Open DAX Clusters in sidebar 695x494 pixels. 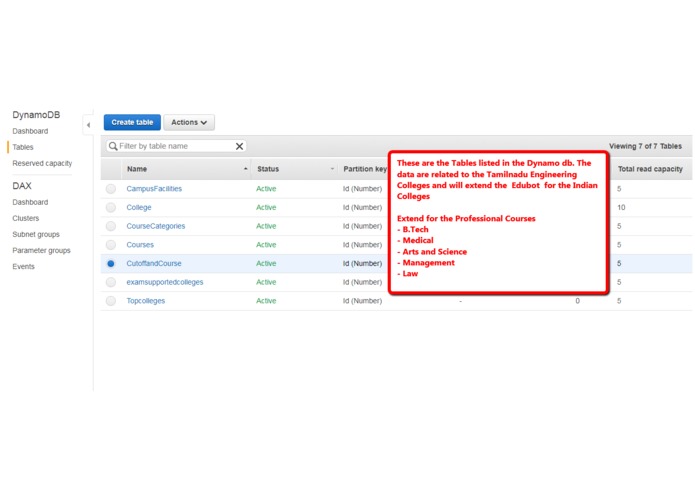click(x=26, y=218)
